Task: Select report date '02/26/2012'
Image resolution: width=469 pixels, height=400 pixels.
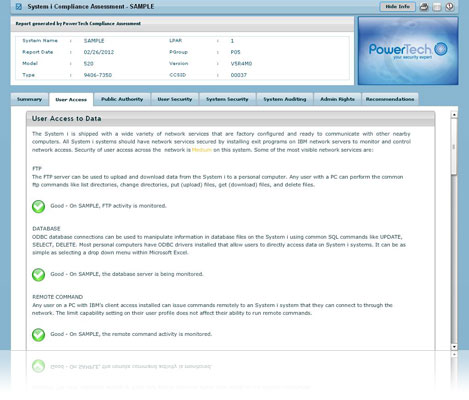Action: [x=99, y=52]
